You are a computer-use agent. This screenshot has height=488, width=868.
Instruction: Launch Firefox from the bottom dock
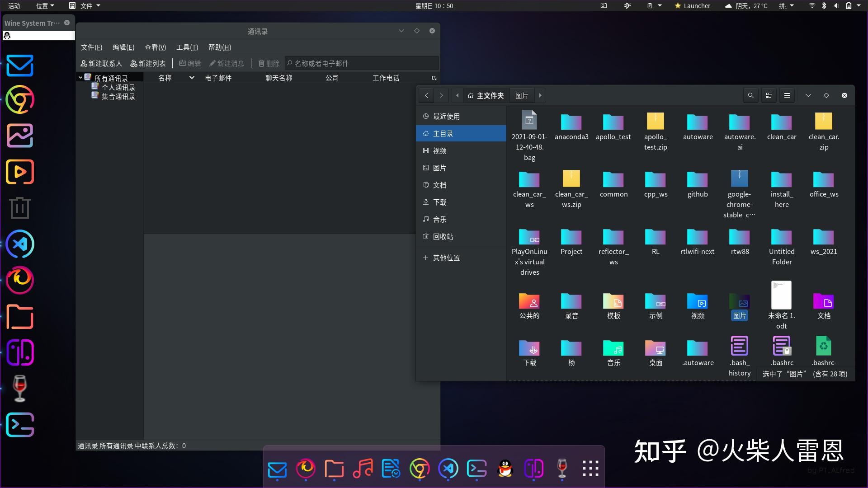coord(306,469)
